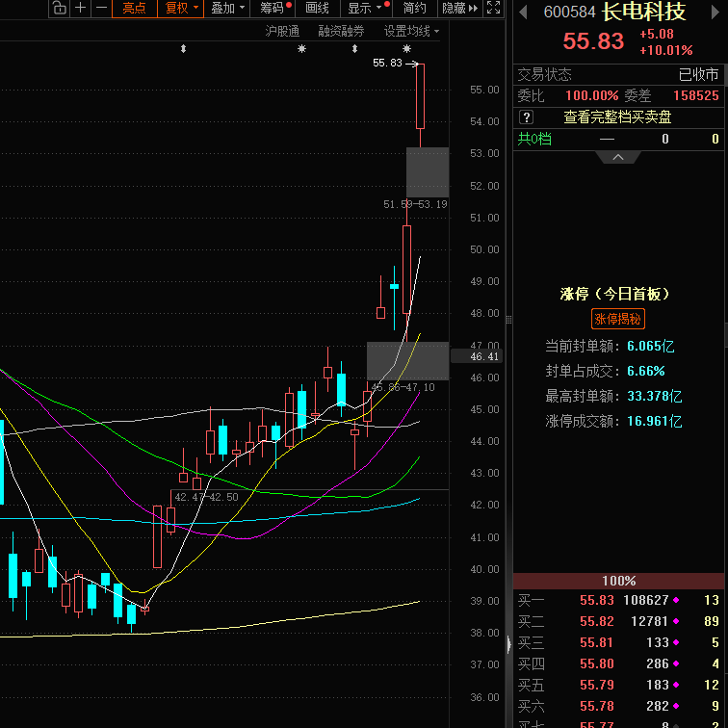Click the 买一 price 55.83
The width and height of the screenshot is (728, 728).
pos(597,600)
